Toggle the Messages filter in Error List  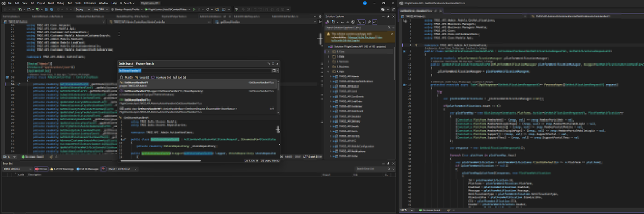tap(88, 169)
